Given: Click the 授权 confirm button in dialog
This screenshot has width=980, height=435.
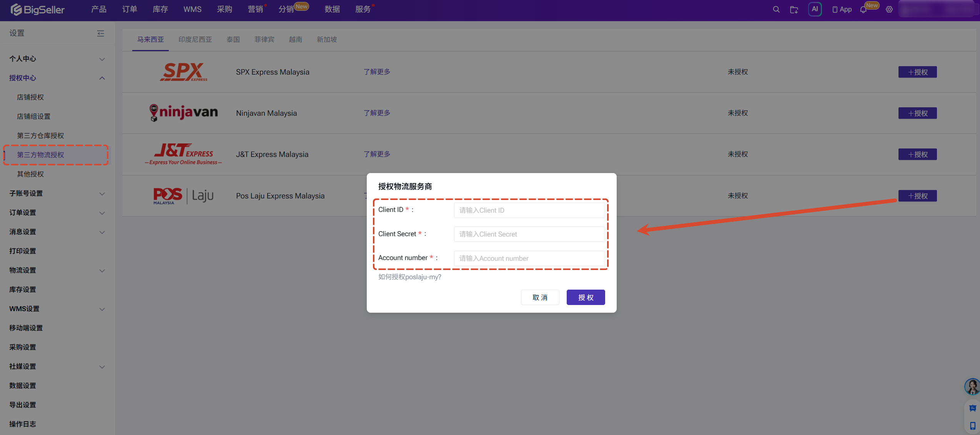Looking at the screenshot, I should 586,297.
